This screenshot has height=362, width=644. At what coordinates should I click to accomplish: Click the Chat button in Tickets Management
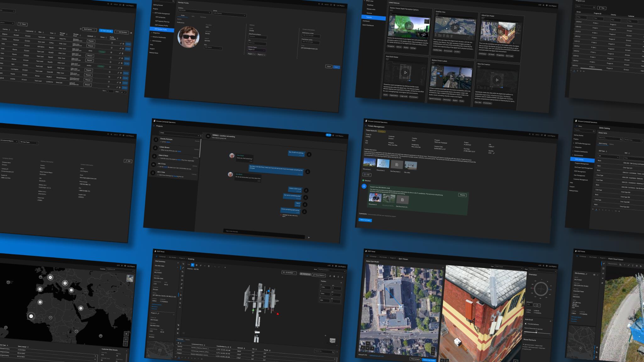pyautogui.click(x=367, y=175)
